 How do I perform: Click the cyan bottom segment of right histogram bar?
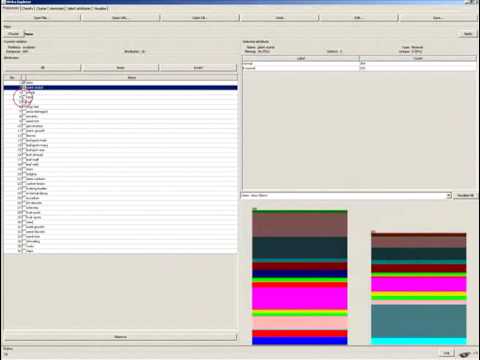419,341
